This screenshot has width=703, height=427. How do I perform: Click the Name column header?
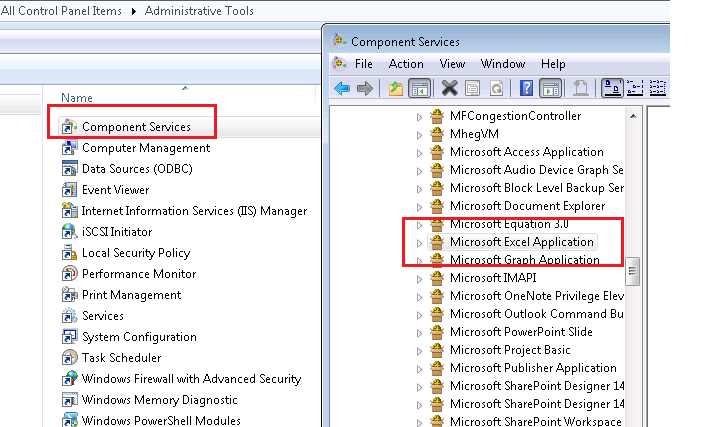click(x=77, y=98)
